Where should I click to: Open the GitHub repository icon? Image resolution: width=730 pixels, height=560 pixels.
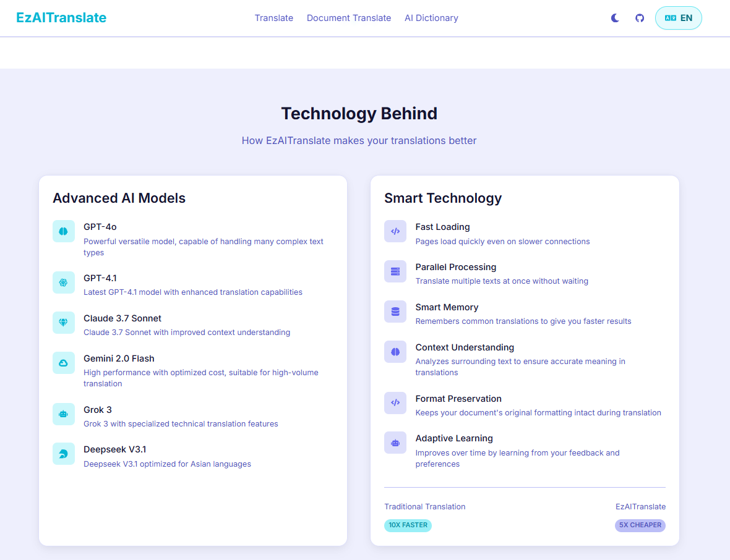[x=640, y=18]
